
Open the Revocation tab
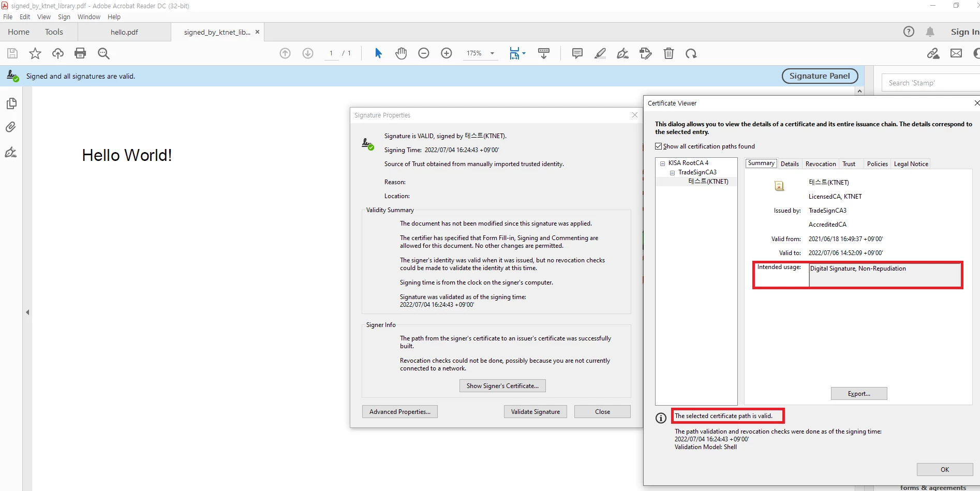coord(821,164)
